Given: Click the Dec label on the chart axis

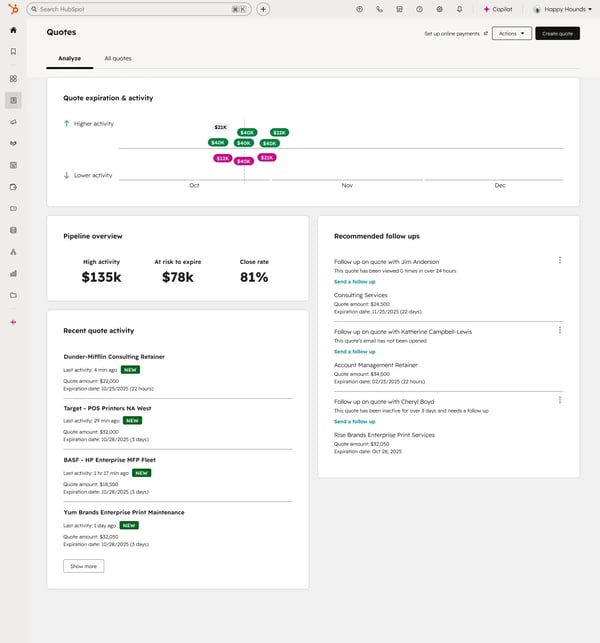Looking at the screenshot, I should point(500,185).
